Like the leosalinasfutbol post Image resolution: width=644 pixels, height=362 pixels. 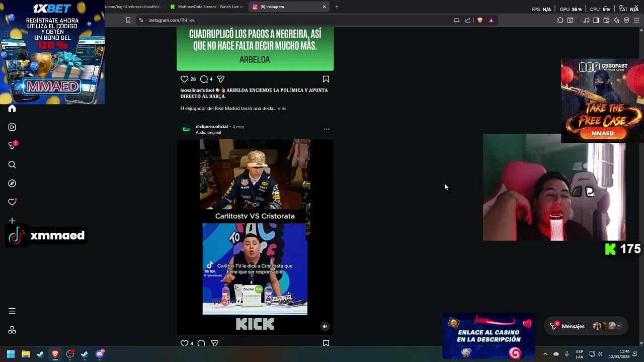[184, 79]
